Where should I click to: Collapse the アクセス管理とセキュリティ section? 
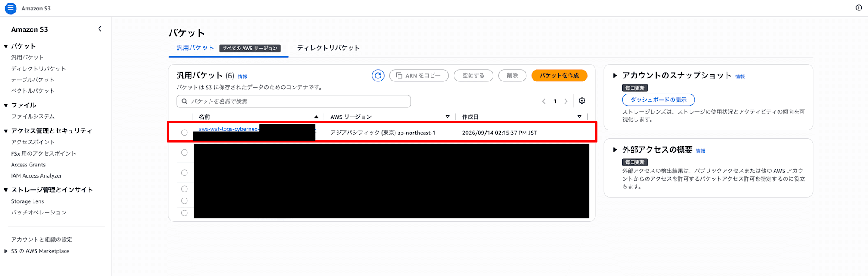click(x=6, y=131)
